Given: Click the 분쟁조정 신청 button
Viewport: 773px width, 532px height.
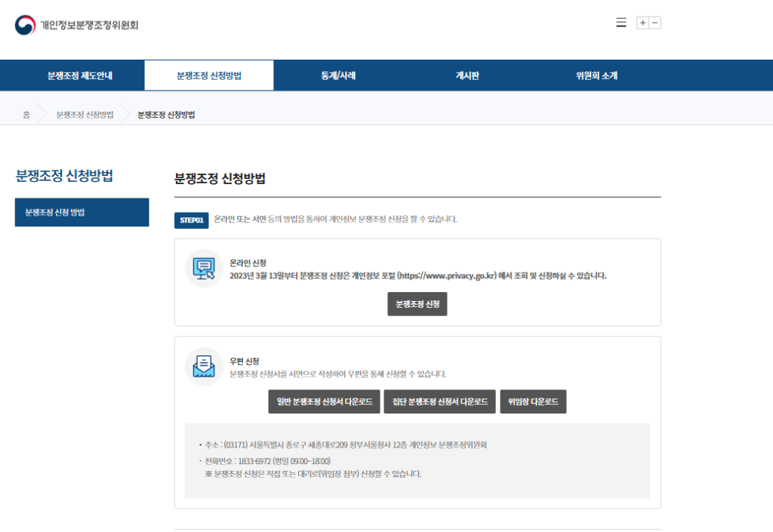Looking at the screenshot, I should point(417,304).
